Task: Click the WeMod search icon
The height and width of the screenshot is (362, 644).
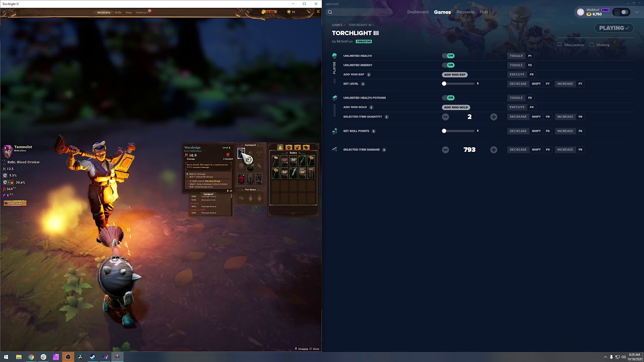Action: [x=330, y=12]
